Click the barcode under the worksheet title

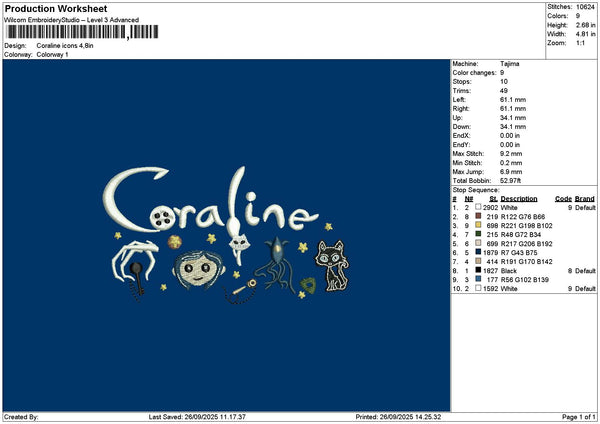(82, 32)
